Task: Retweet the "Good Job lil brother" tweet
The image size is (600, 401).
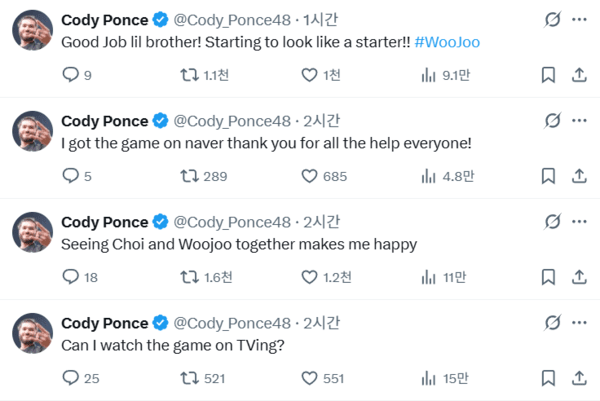Action: tap(187, 75)
